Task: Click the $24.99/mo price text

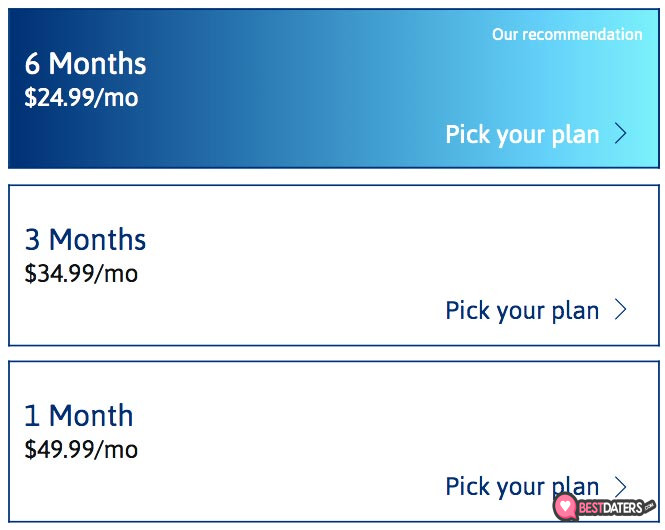Action: (x=81, y=98)
